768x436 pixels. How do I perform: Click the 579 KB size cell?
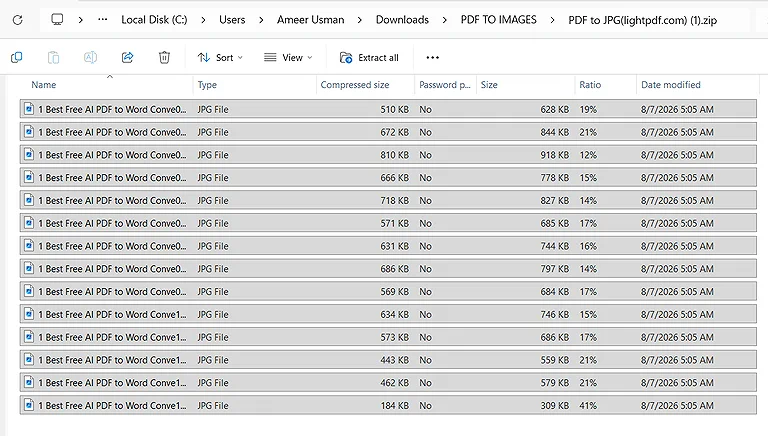554,383
